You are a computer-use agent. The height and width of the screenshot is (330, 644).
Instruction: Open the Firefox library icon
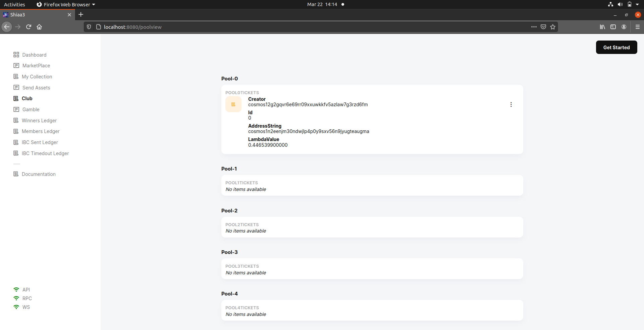602,27
